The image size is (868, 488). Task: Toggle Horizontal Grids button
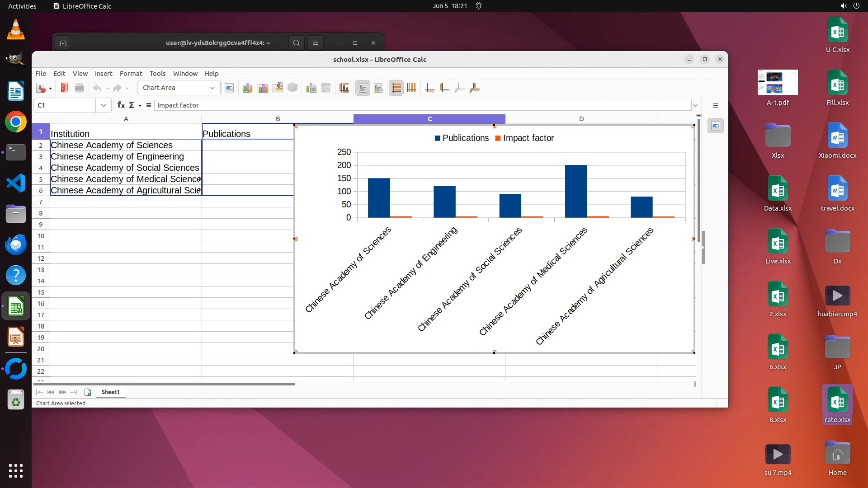pos(396,88)
